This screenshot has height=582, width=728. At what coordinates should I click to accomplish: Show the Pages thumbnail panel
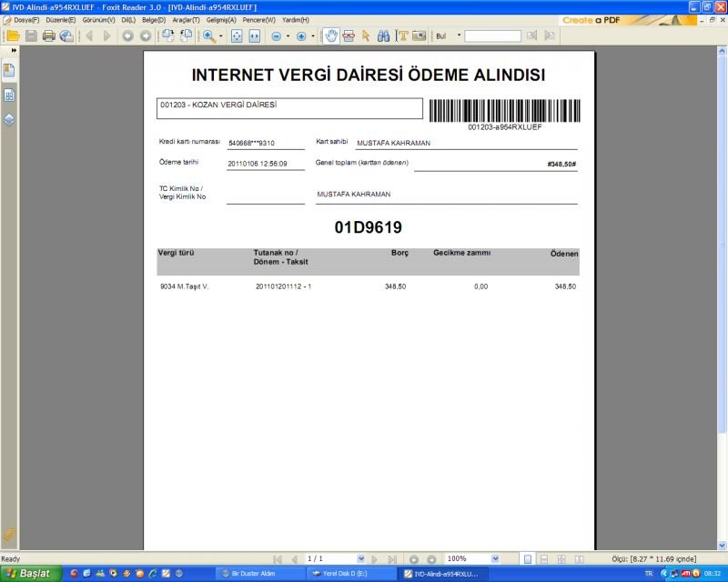click(9, 95)
